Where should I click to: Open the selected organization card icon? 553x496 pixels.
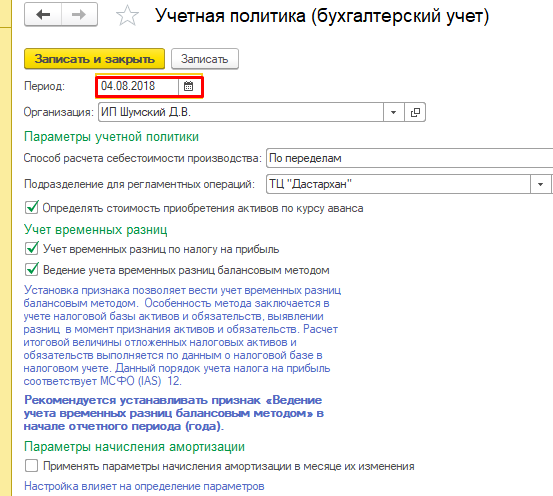415,113
